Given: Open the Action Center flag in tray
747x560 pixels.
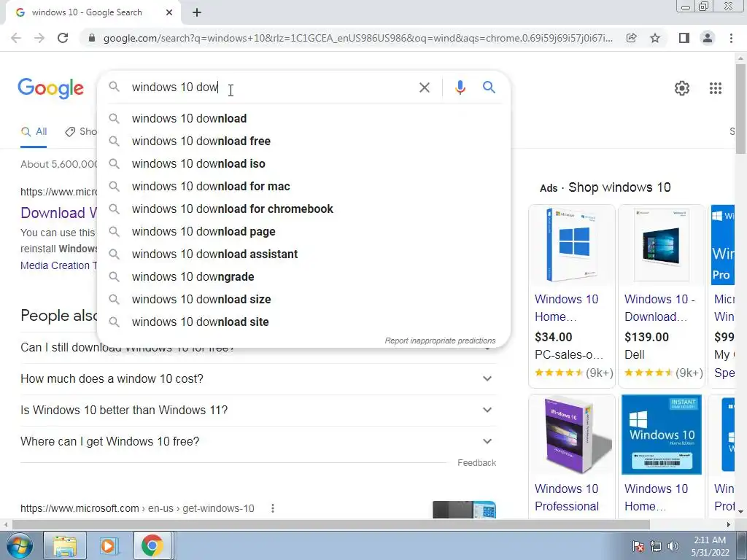Looking at the screenshot, I should (638, 546).
